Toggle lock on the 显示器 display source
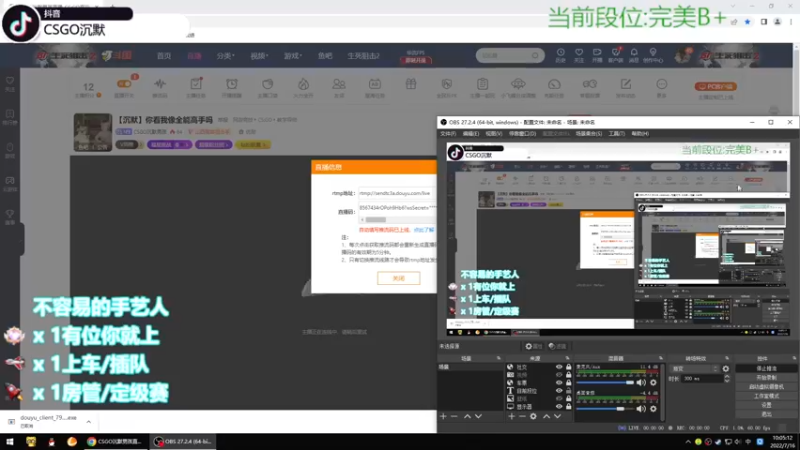Screen dimensions: 800x450 coord(568,407)
